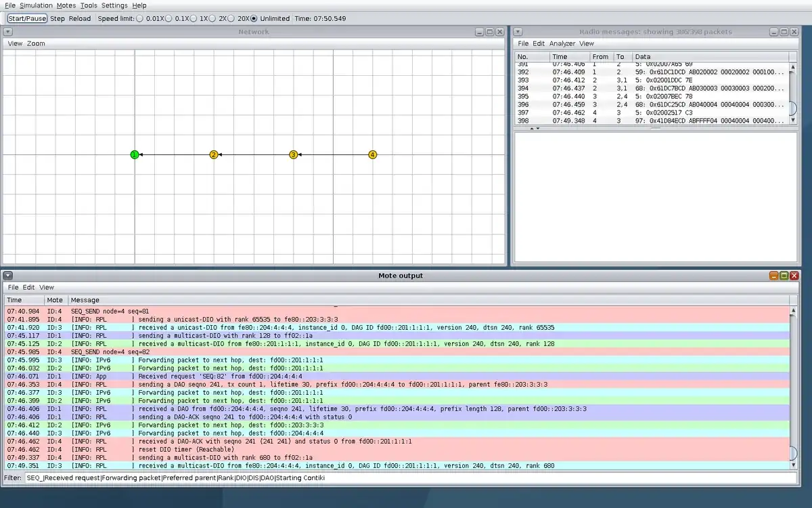Open File menu in Radio messages
This screenshot has height=508, width=812.
[x=523, y=43]
